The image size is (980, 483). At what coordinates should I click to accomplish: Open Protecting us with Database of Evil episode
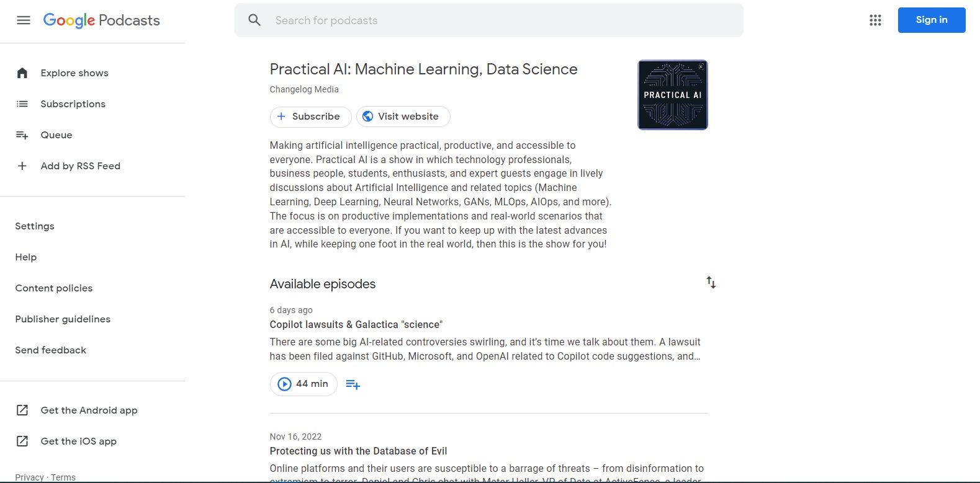pos(358,451)
